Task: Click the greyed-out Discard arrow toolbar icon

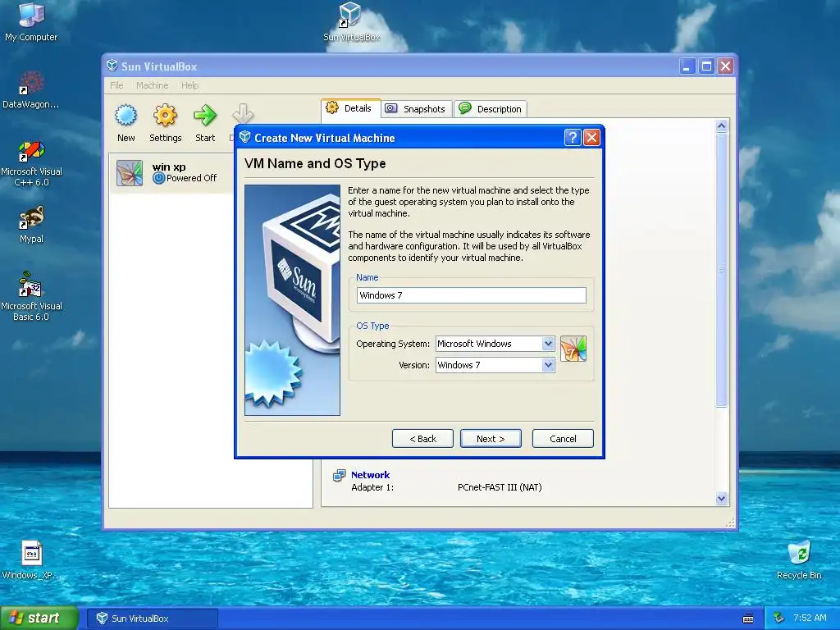Action: [x=243, y=113]
